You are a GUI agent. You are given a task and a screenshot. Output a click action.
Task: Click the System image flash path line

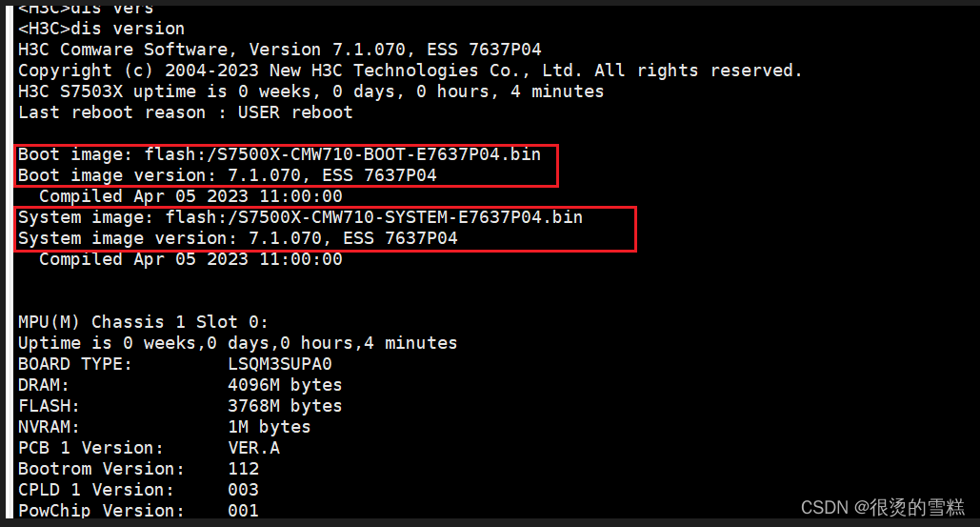click(300, 217)
